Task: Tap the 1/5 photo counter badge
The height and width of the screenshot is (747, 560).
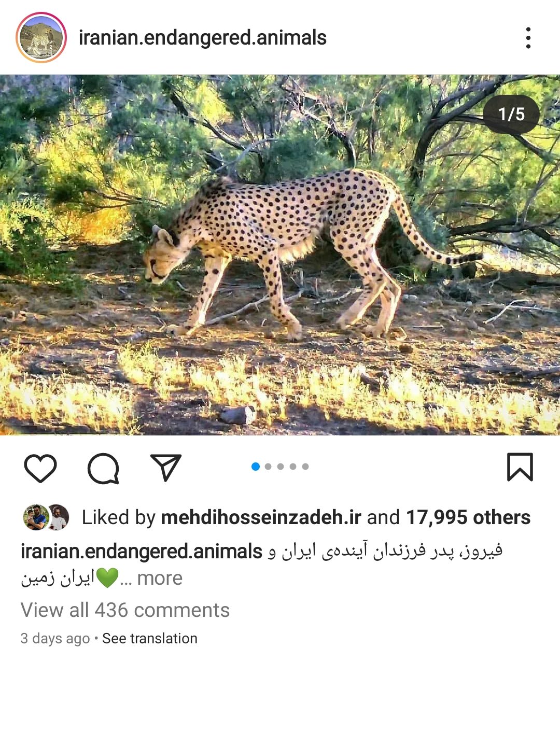Action: click(511, 114)
